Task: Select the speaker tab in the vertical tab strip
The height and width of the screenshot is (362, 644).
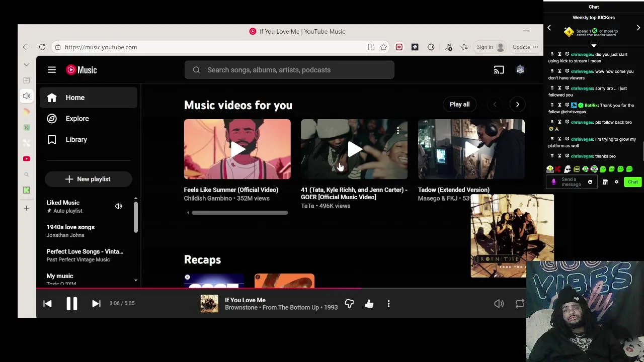Action: click(27, 96)
